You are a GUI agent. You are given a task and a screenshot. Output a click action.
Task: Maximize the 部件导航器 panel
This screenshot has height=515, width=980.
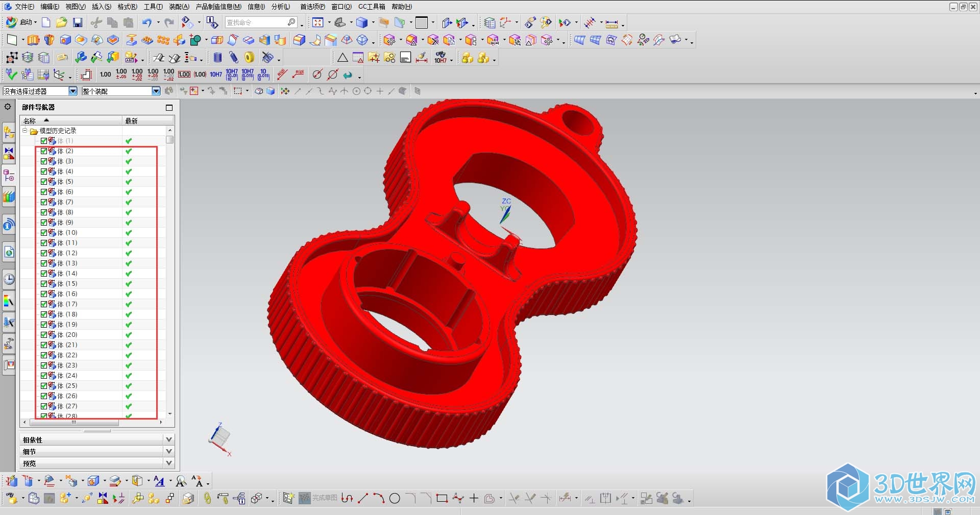[169, 107]
